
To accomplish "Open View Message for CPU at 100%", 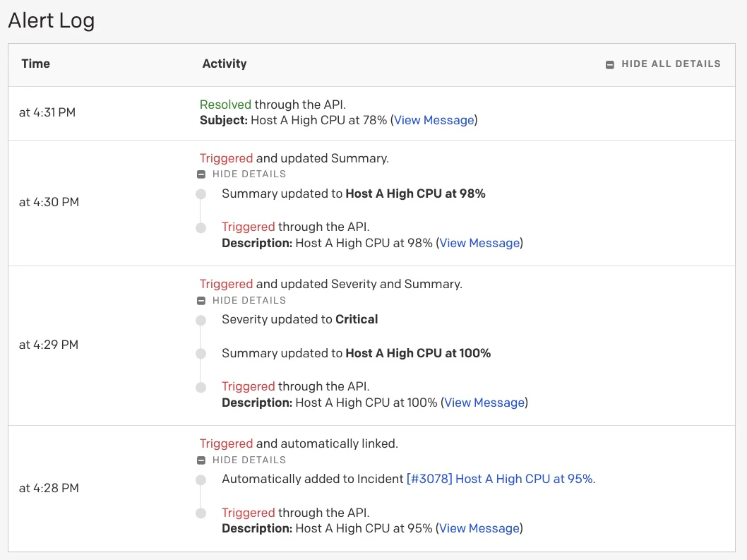I will pos(484,403).
